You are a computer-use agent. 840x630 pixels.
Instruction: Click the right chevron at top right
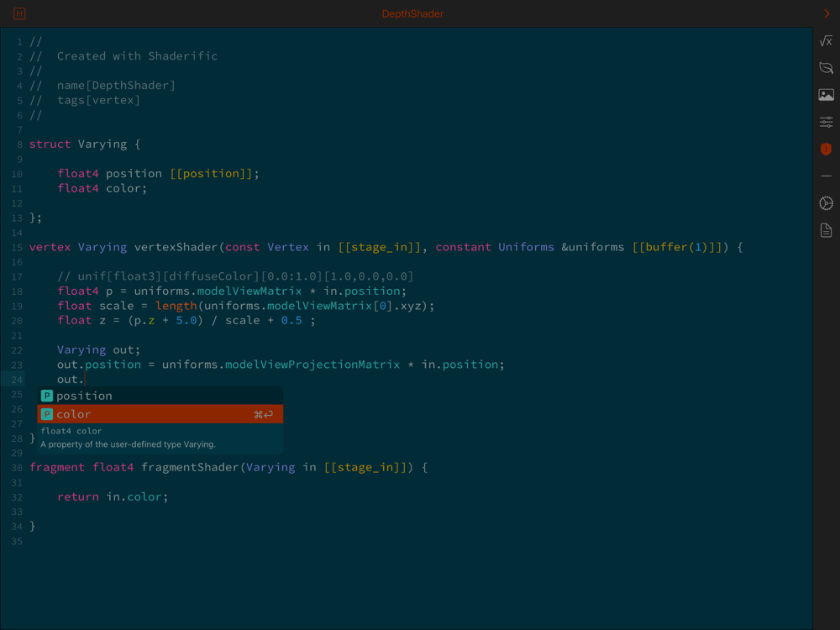click(827, 13)
